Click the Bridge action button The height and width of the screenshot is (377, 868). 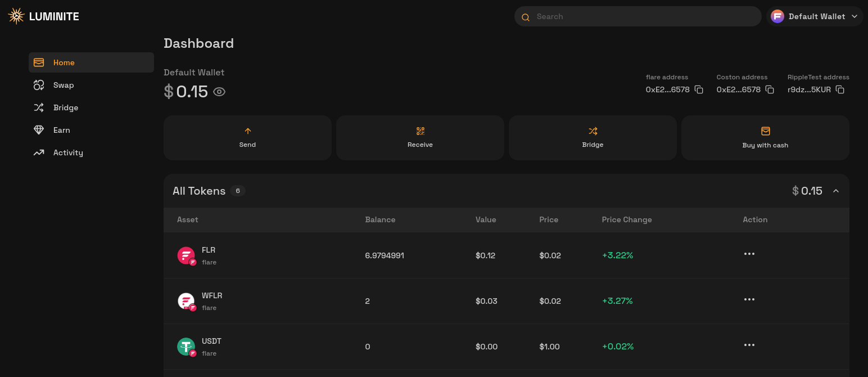(593, 137)
